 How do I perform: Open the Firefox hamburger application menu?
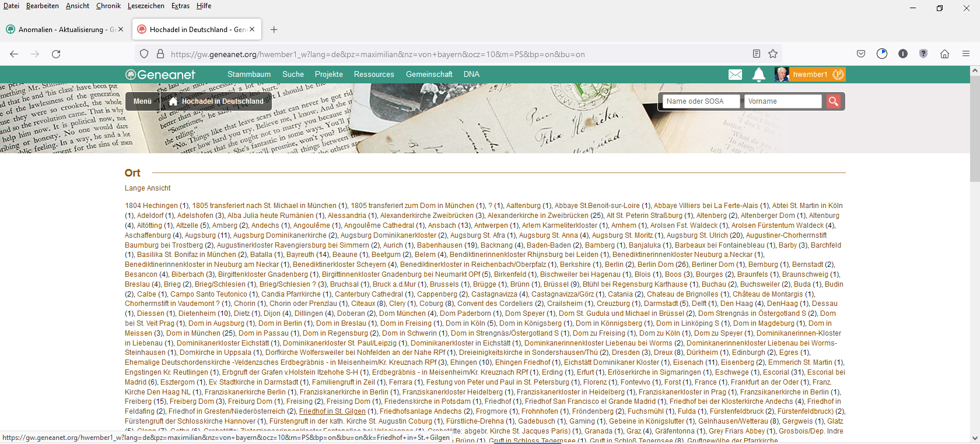click(x=966, y=54)
